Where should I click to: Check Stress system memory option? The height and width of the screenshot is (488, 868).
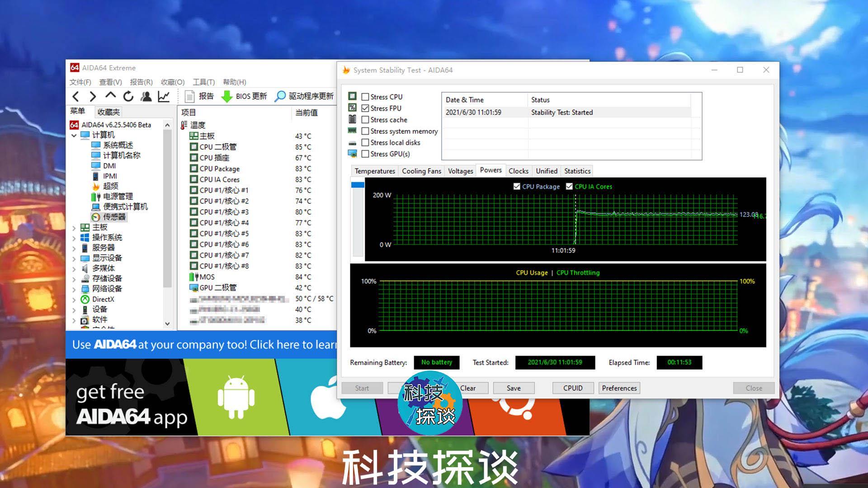coord(365,131)
